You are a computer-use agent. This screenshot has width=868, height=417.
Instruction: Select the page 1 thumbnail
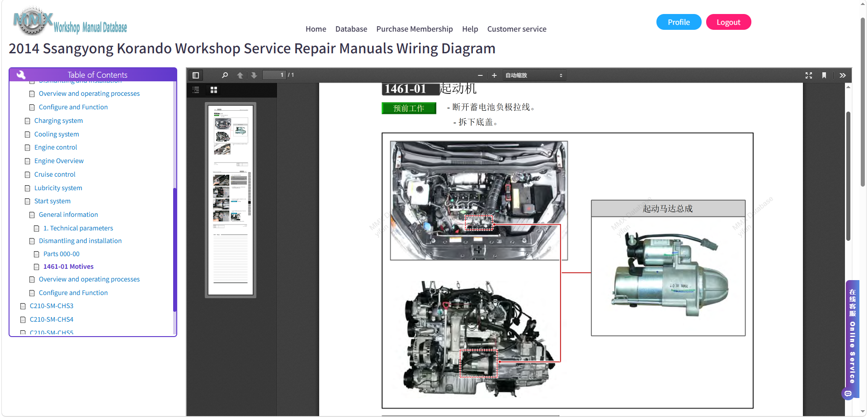[x=231, y=200]
